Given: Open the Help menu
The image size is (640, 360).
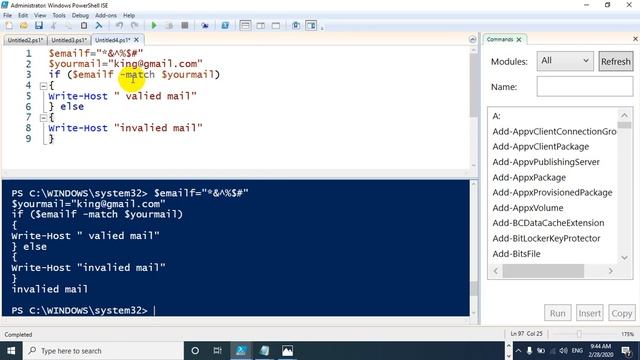Looking at the screenshot, I should pyautogui.click(x=129, y=15).
